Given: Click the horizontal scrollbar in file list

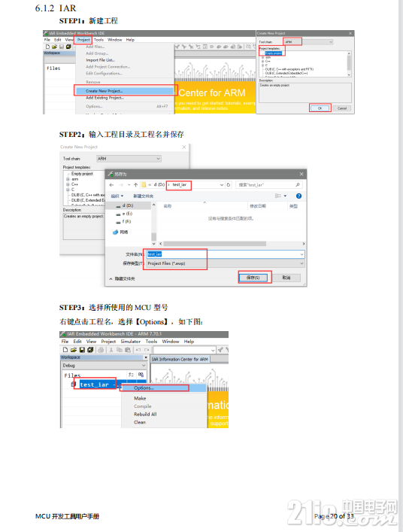Looking at the screenshot, I should tap(215, 244).
